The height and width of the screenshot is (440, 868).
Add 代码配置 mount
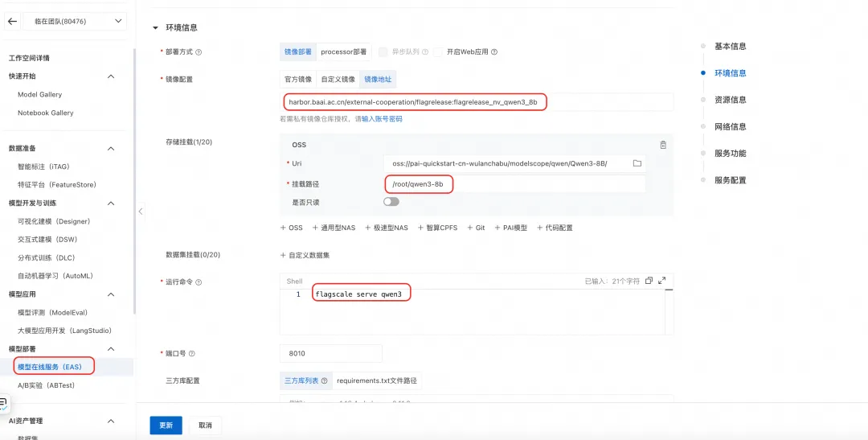click(x=555, y=228)
